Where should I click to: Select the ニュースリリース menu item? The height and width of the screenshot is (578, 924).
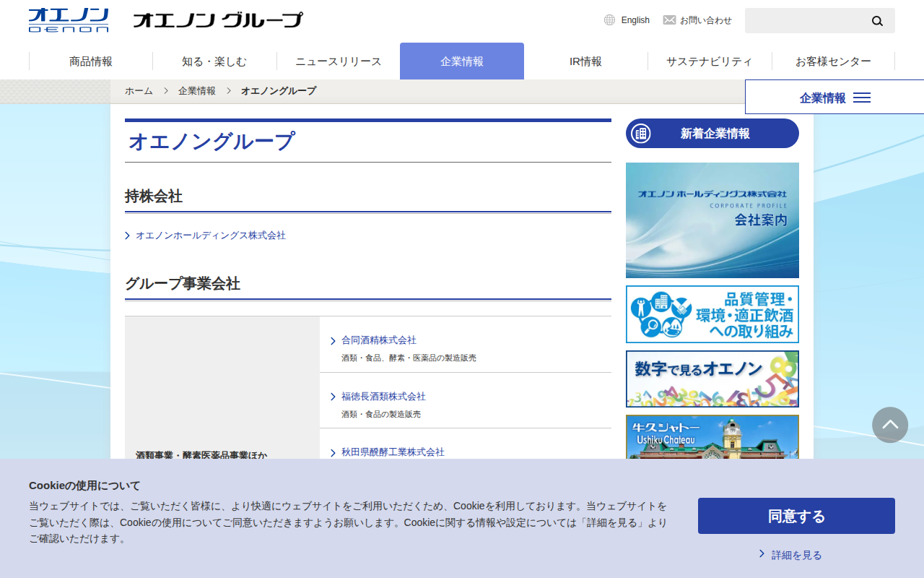339,61
